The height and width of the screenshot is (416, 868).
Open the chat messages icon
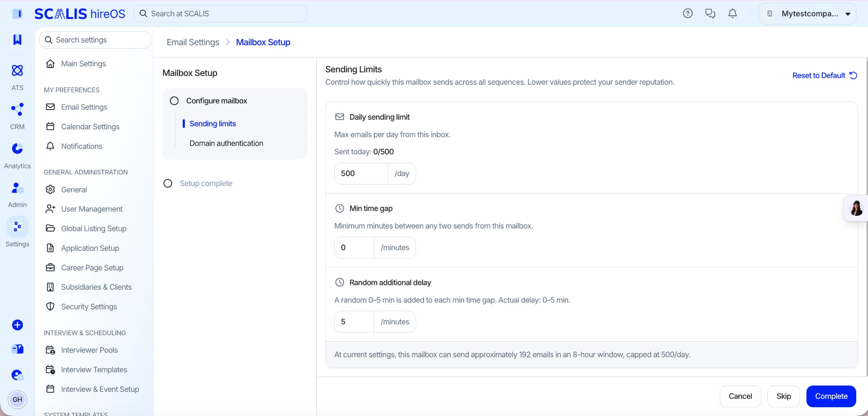(710, 13)
